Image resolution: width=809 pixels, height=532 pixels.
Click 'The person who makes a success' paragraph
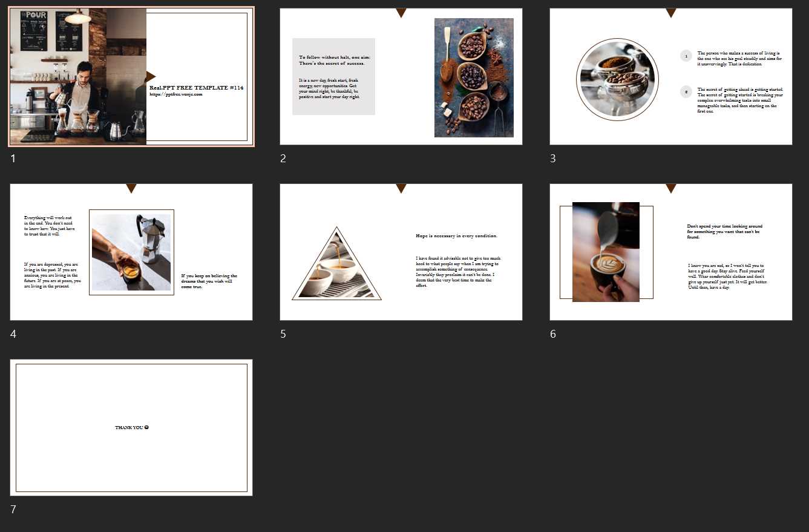739,58
